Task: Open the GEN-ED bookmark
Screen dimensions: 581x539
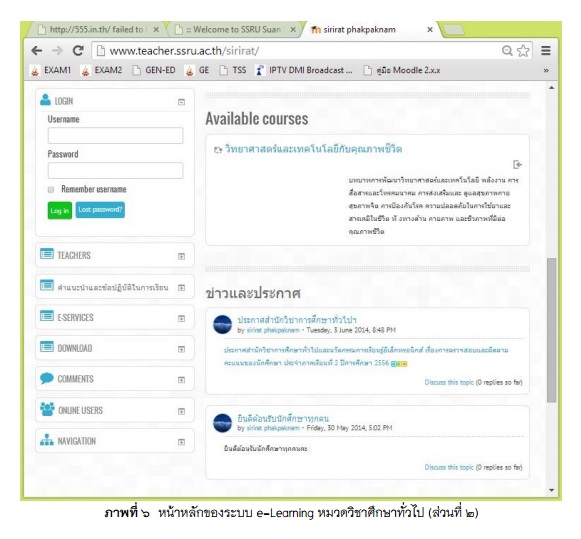Action: click(154, 70)
